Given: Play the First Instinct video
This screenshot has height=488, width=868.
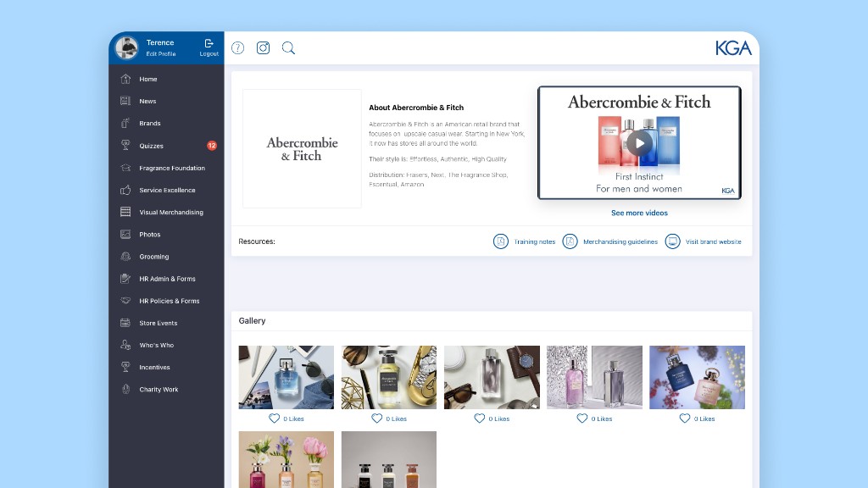Looking at the screenshot, I should tap(639, 143).
